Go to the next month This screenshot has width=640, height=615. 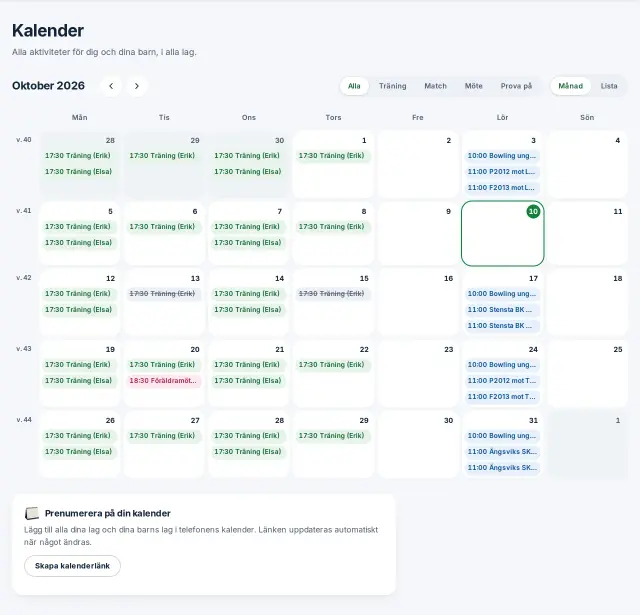point(137,86)
